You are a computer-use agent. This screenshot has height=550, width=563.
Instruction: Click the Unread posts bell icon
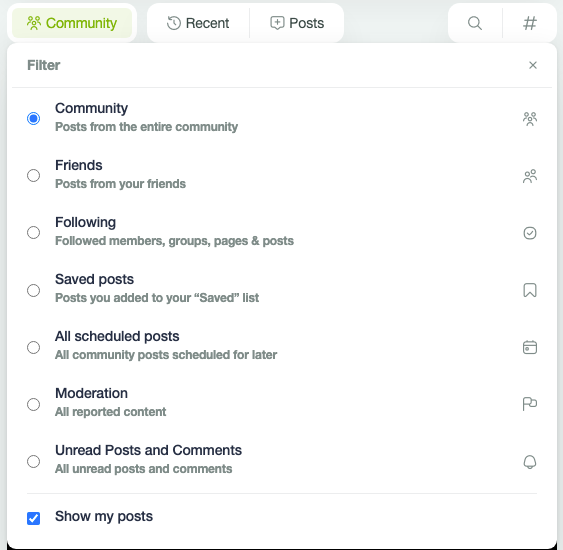coord(530,462)
